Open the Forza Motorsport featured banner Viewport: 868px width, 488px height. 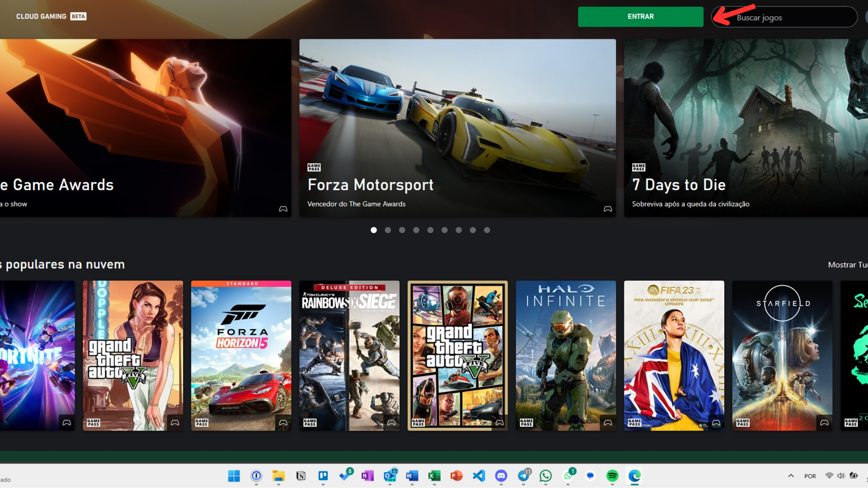457,128
